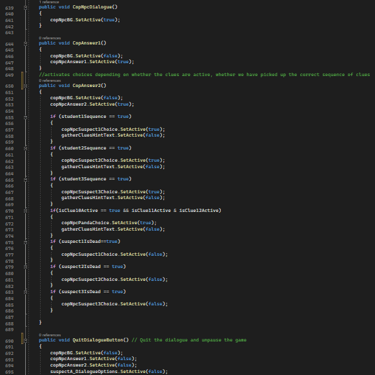Click isClue12Active in the line 670 condition
The image size is (375, 375).
click(x=199, y=211)
